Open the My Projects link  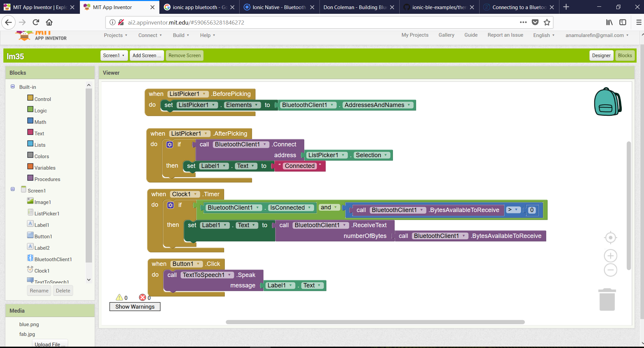[415, 35]
